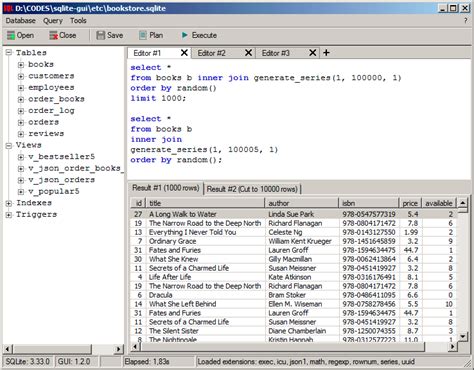The image size is (474, 370).
Task: Click the results grid scroll-right arrow
Action: tap(452, 347)
